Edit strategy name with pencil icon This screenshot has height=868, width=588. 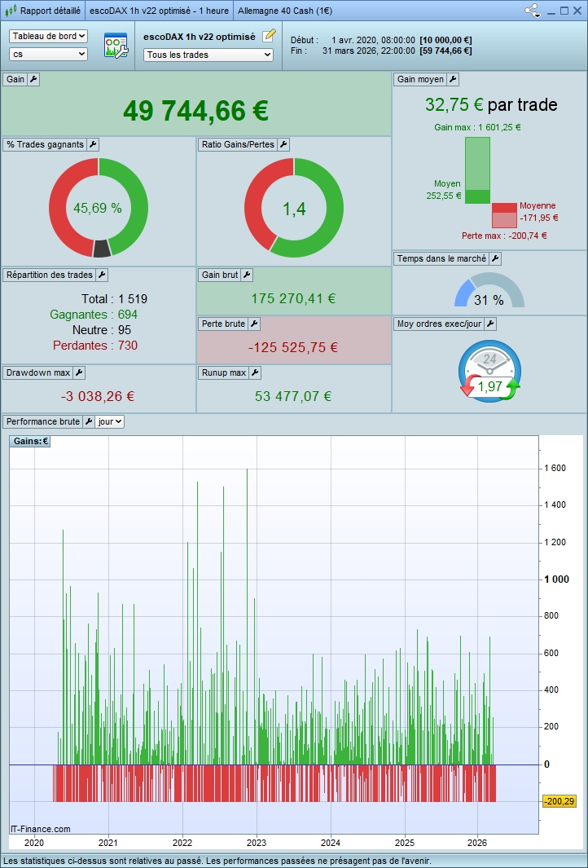coord(269,36)
